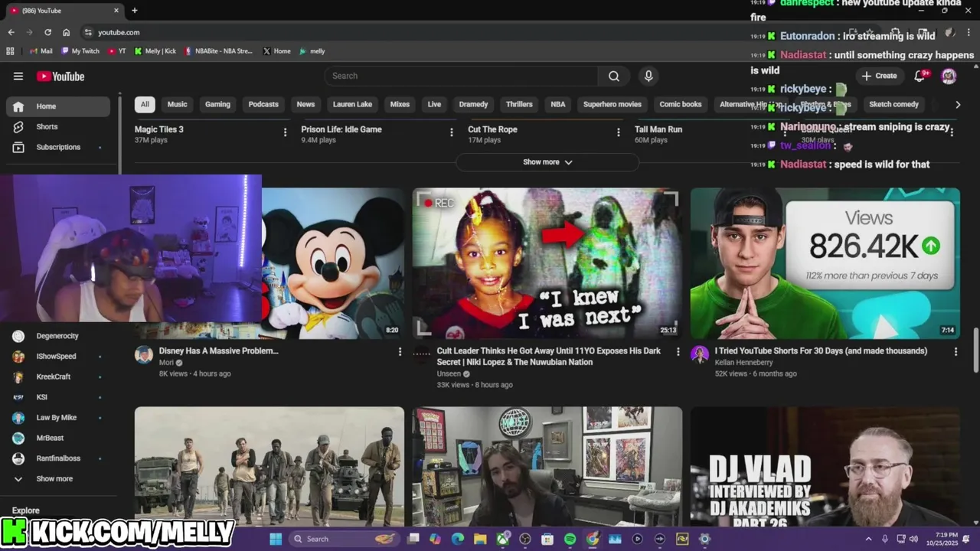The width and height of the screenshot is (980, 551).
Task: Select the Podcasts category chip
Action: pyautogui.click(x=263, y=104)
